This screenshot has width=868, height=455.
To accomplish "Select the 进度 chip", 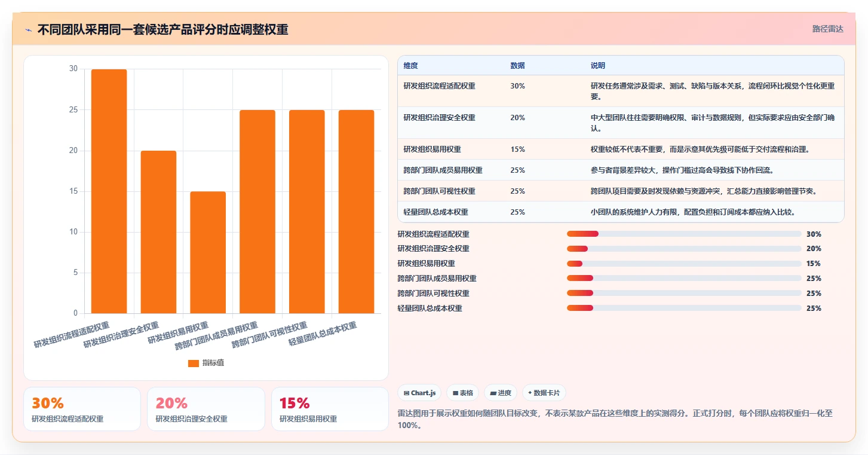I will tap(501, 393).
